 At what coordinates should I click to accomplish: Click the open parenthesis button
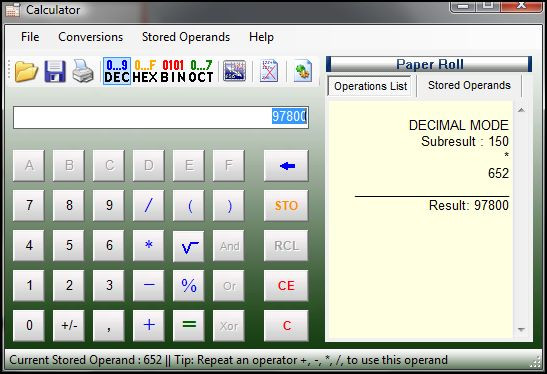pos(188,205)
